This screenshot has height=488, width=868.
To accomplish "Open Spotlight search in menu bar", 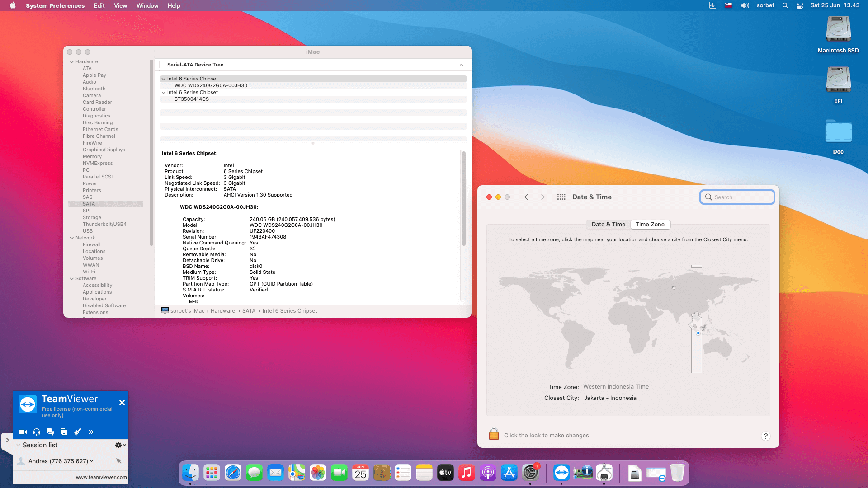I will coord(785,5).
